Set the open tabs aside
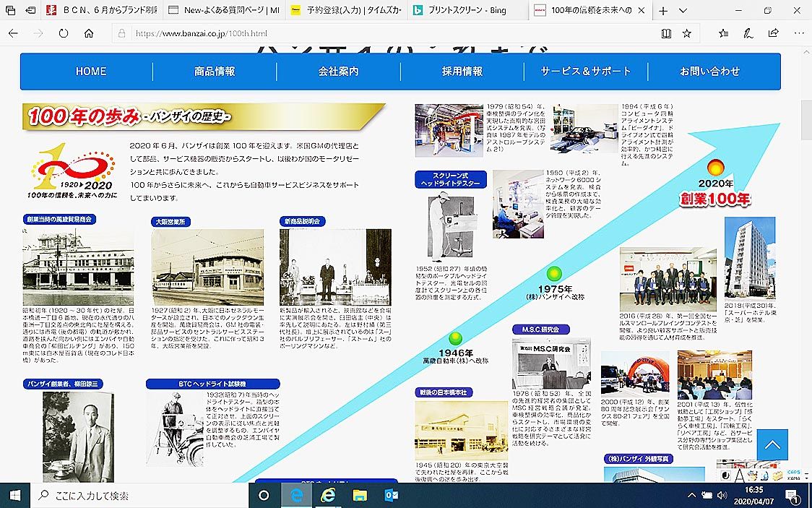The height and width of the screenshot is (508, 812). (30, 10)
